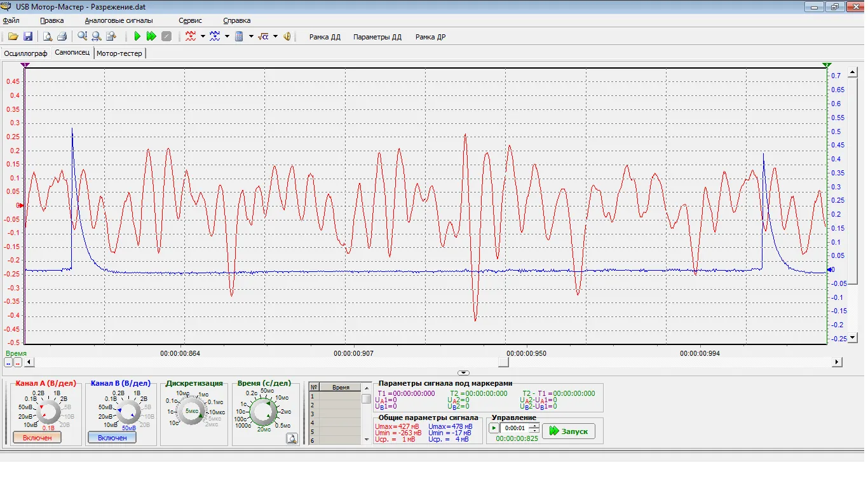
Task: Click the left scroll arrow under the chart
Action: point(28,362)
